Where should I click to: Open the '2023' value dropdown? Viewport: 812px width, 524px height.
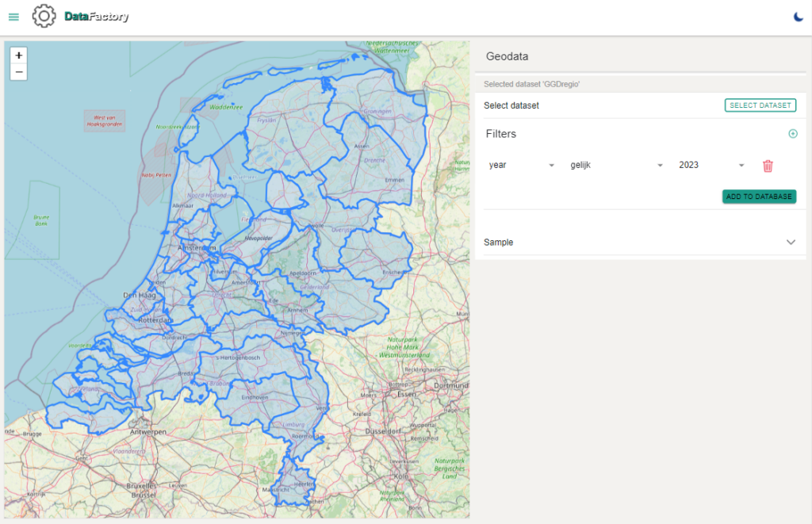pyautogui.click(x=711, y=165)
